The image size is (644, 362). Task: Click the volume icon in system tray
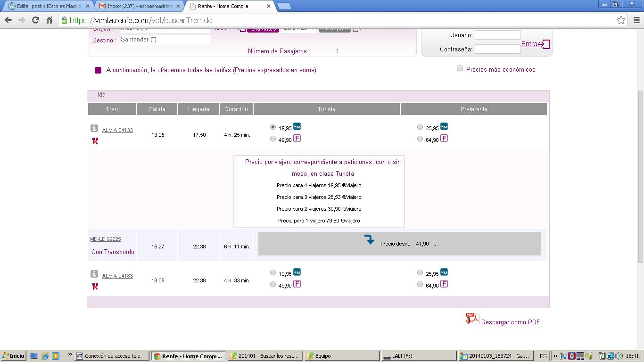[x=619, y=356]
